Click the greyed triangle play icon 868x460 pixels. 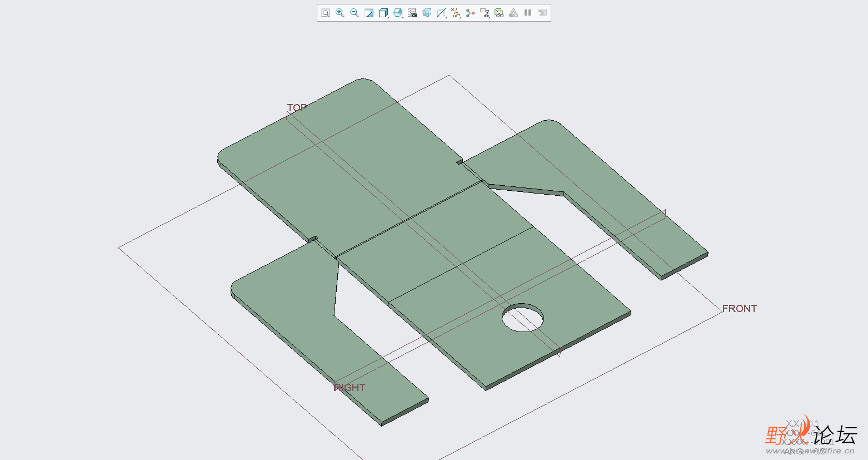click(513, 13)
